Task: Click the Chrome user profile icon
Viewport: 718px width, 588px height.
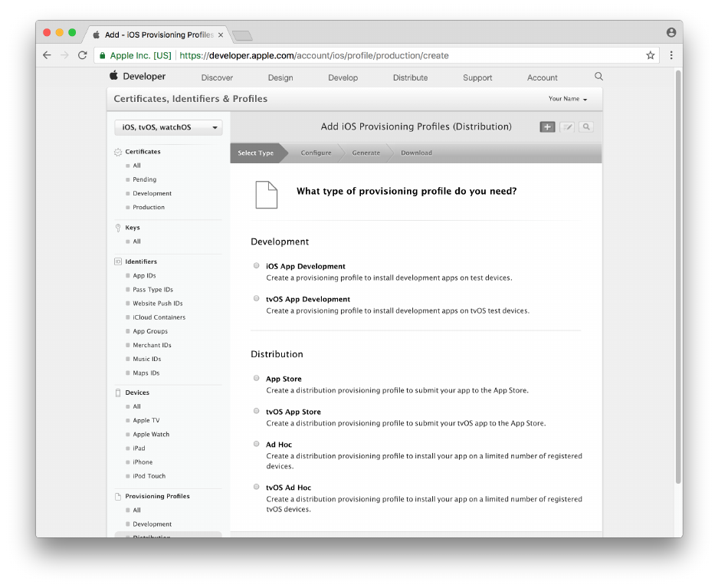Action: (671, 32)
